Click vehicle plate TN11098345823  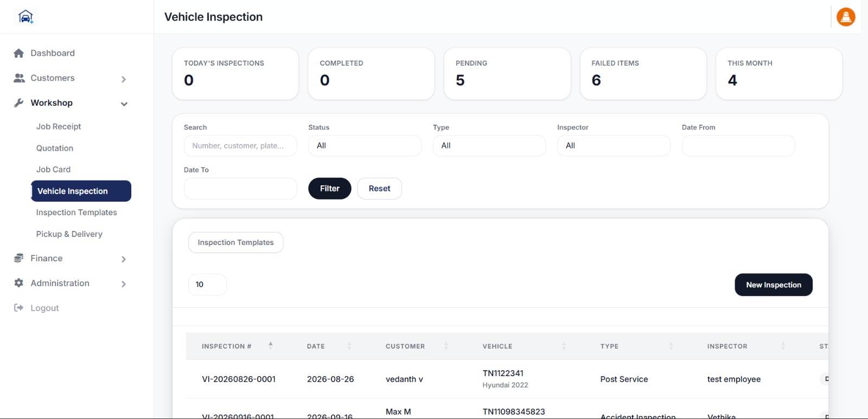[x=514, y=412]
